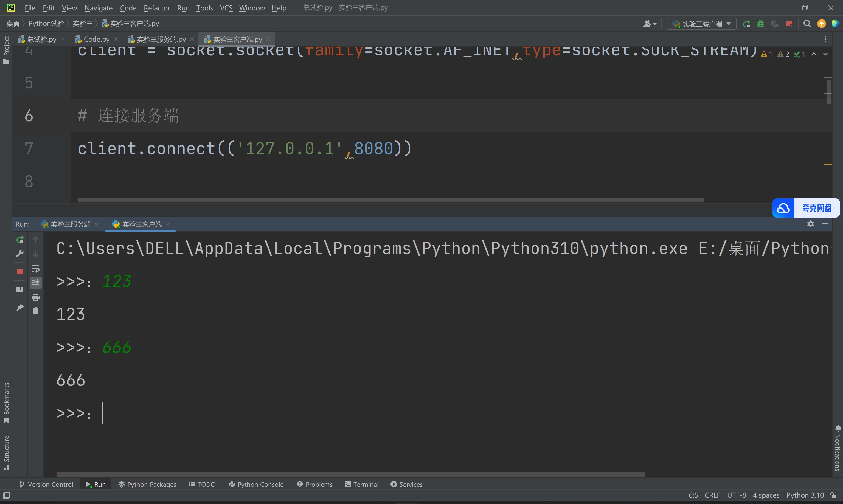Click the 实验三 breadcrumb folder
843x504 pixels.
pos(83,23)
